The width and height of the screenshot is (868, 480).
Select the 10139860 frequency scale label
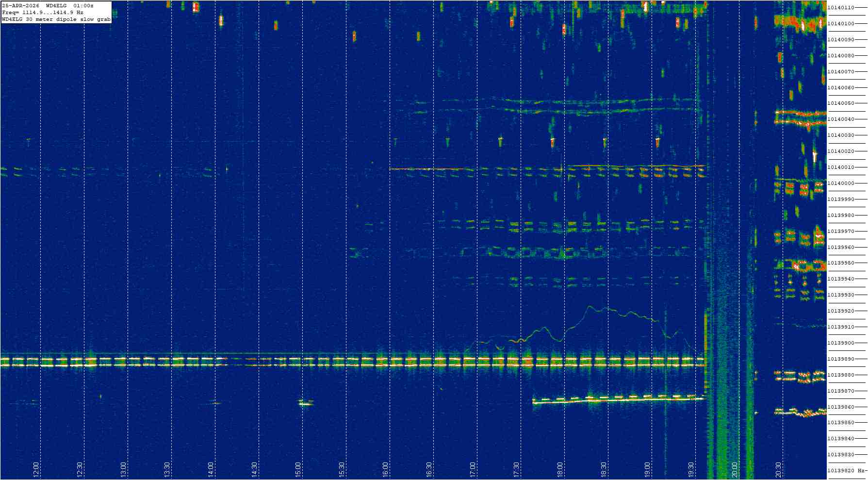tap(841, 407)
